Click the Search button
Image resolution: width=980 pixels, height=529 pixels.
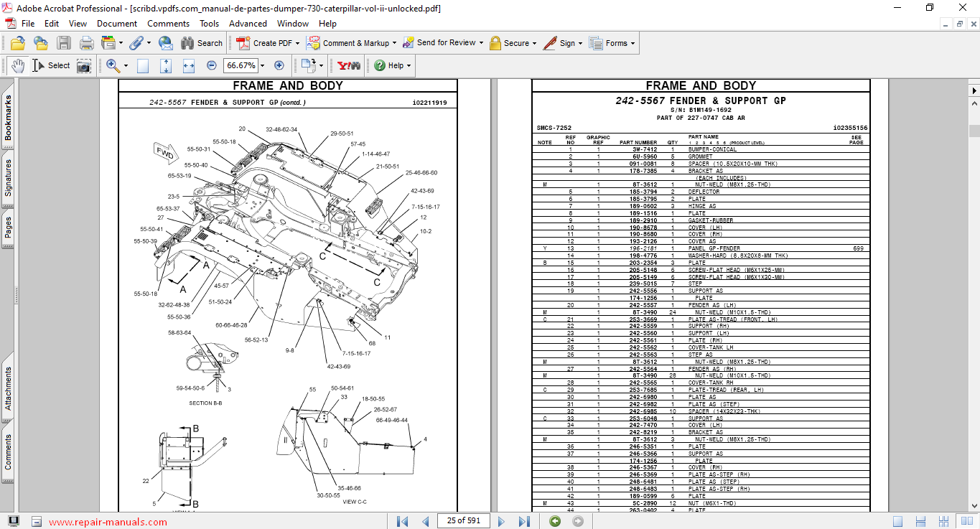pos(202,43)
